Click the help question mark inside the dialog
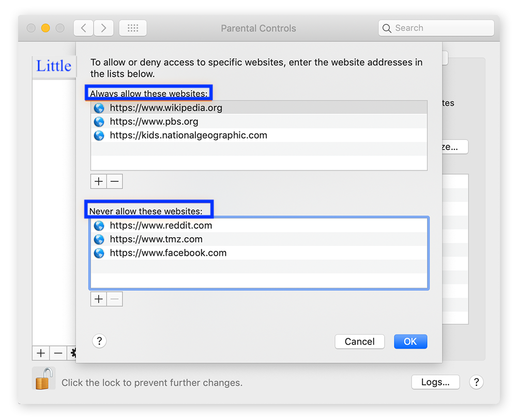Screen dimensions: 517x420 [99, 340]
